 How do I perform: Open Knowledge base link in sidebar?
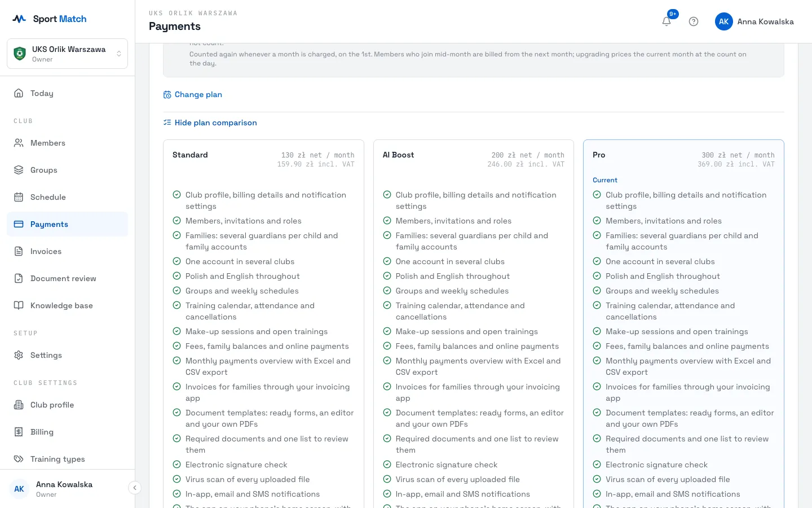(x=67, y=305)
